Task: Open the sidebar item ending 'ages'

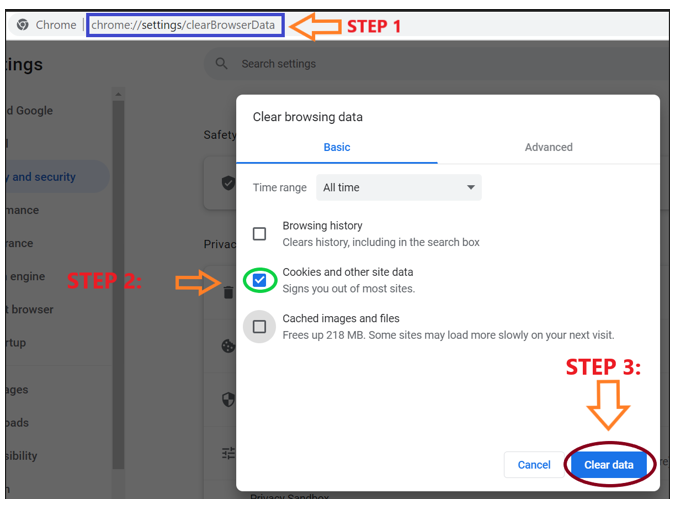Action: tap(17, 390)
